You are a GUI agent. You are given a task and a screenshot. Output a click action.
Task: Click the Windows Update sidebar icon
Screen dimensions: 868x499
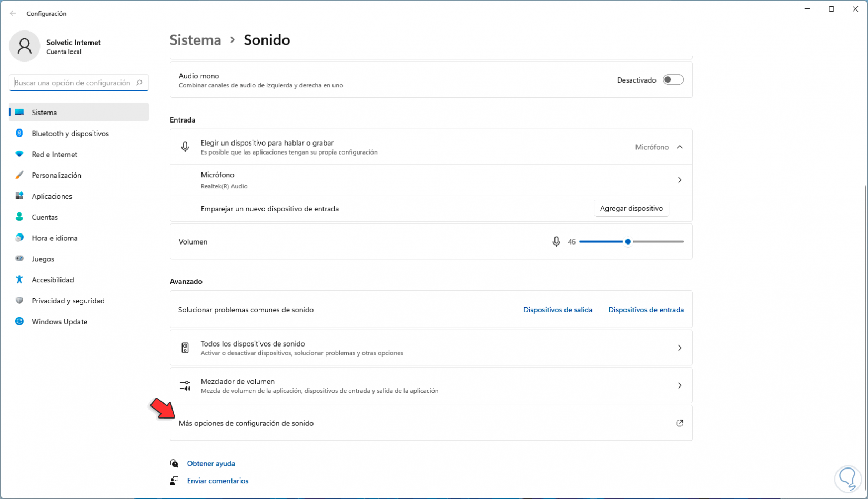[19, 322]
